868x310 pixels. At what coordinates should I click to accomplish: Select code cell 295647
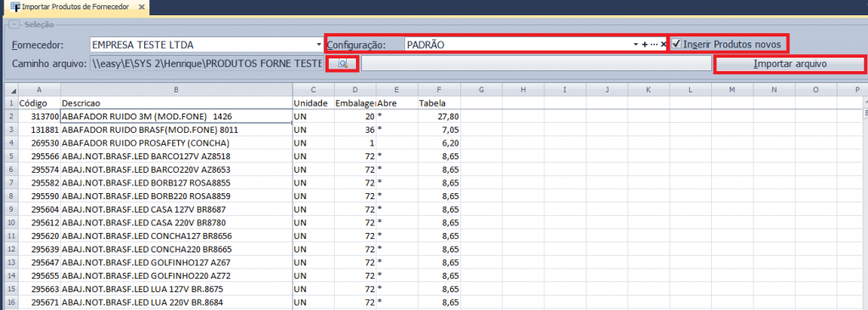(39, 263)
